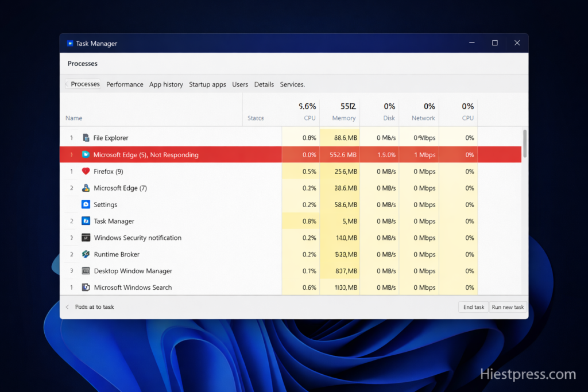Click the Microsoft Windows Search icon
The height and width of the screenshot is (392, 588).
click(86, 288)
